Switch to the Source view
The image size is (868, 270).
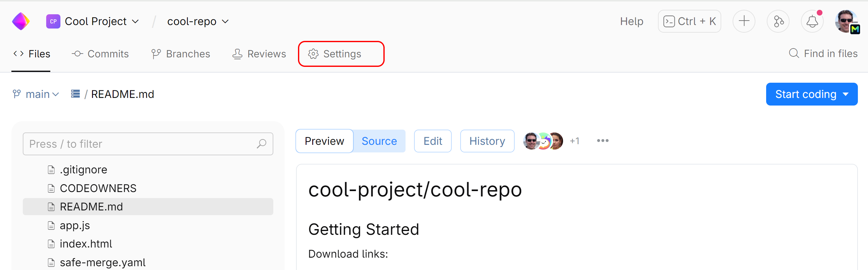[x=379, y=141]
